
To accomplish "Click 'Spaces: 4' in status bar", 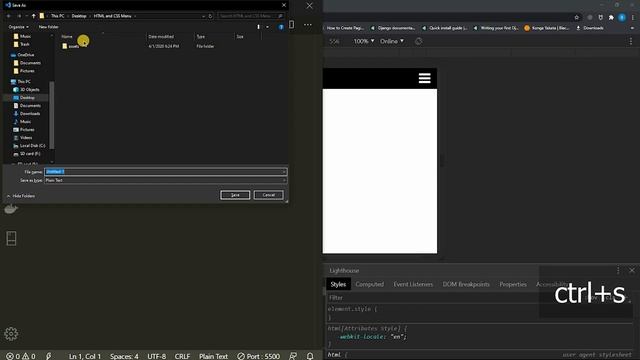I will (x=124, y=356).
